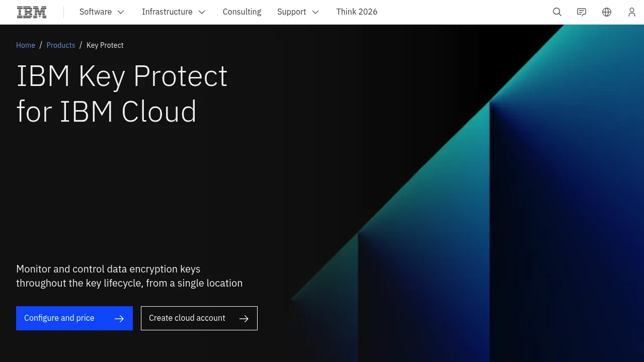The image size is (644, 362).
Task: Go to the Products breadcrumb link
Action: coord(61,45)
